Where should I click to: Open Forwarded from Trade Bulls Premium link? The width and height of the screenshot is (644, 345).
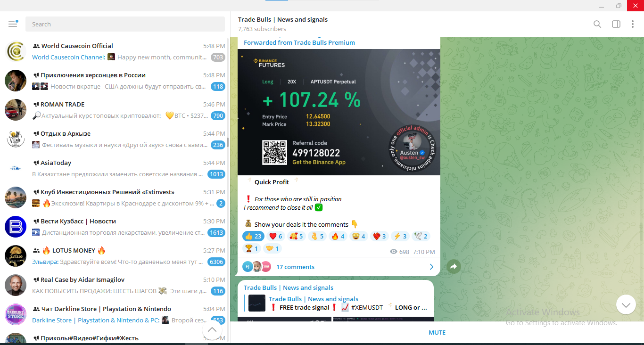pyautogui.click(x=299, y=42)
